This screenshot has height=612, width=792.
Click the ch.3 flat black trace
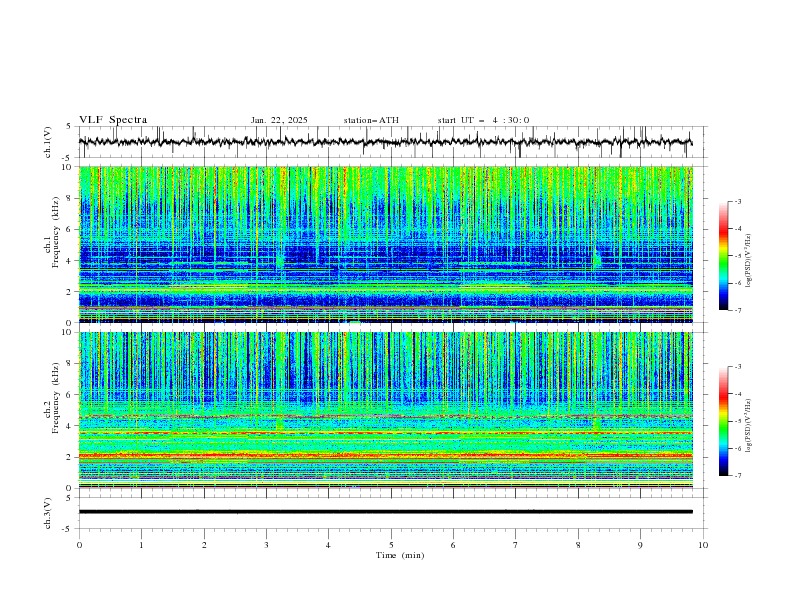pyautogui.click(x=386, y=512)
